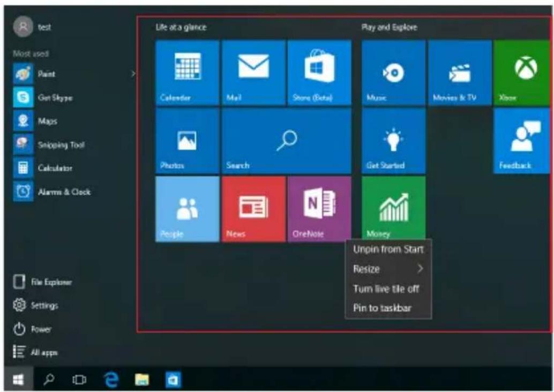Open taskbar search magnifier icon

coord(49,379)
